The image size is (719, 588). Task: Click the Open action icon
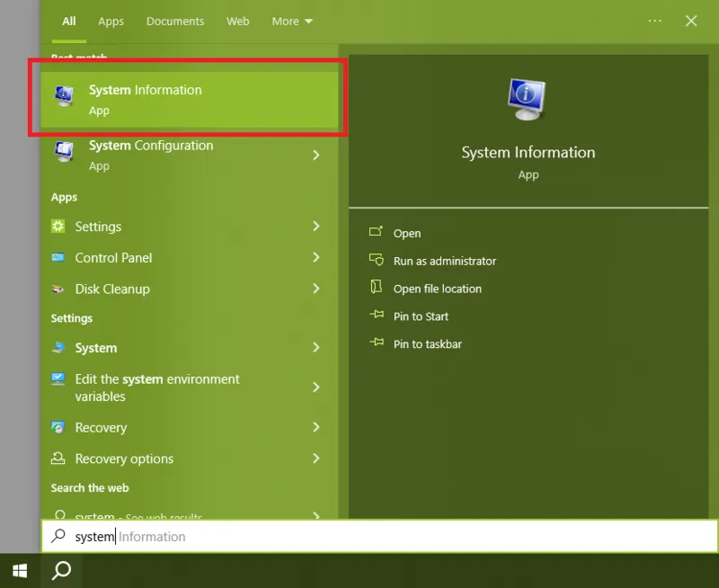376,231
